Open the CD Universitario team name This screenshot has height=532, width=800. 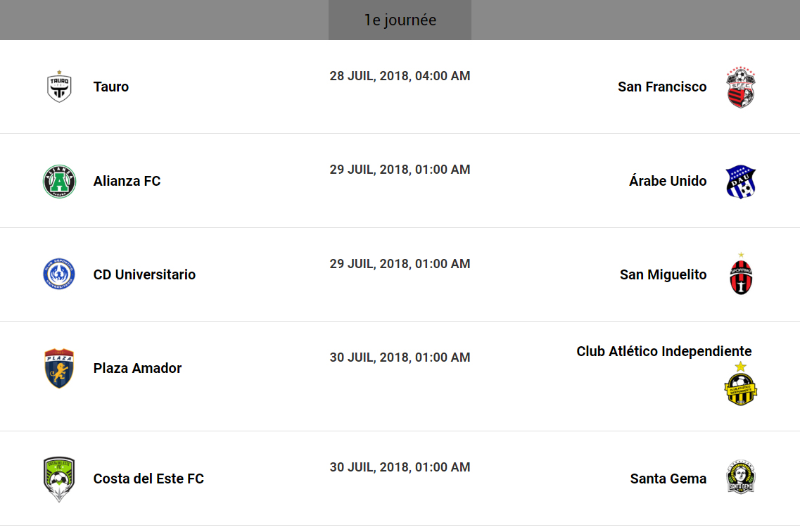tap(144, 275)
